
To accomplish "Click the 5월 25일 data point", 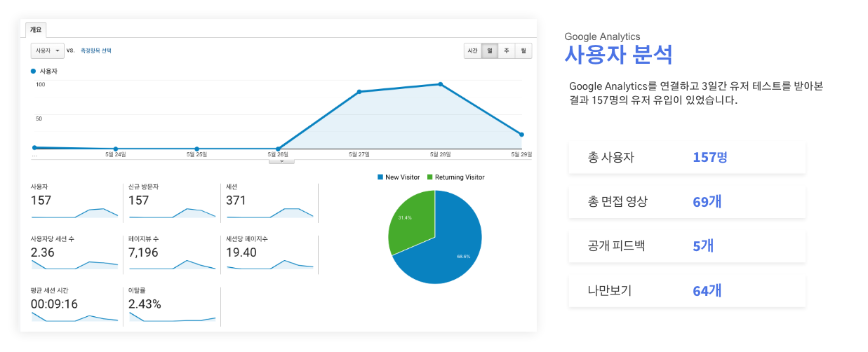I will click(x=197, y=149).
